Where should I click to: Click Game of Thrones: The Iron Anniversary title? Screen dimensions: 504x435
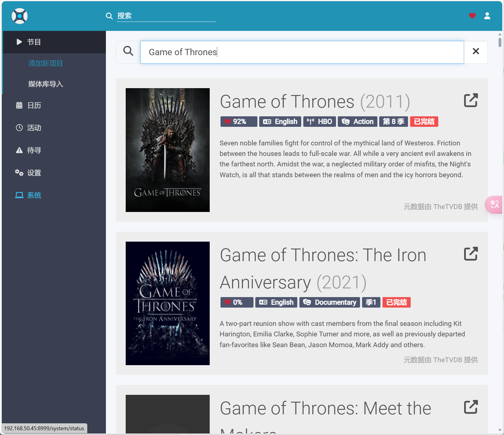point(323,269)
